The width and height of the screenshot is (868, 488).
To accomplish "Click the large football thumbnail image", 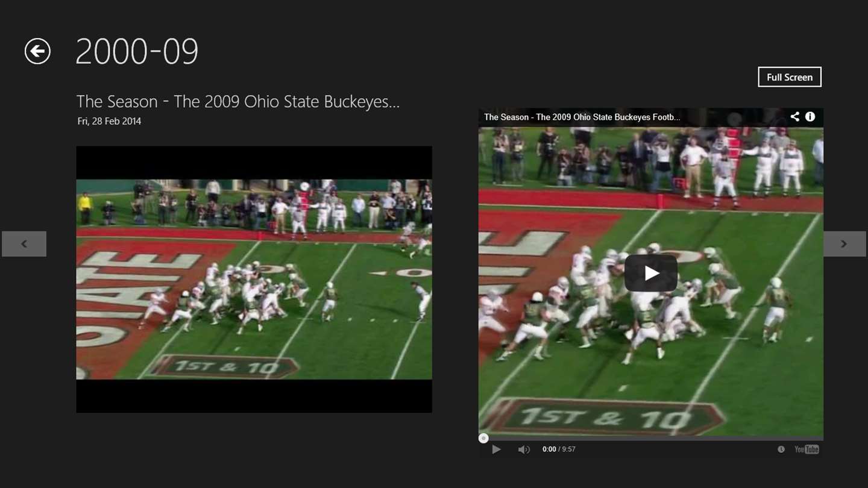I will coord(254,280).
